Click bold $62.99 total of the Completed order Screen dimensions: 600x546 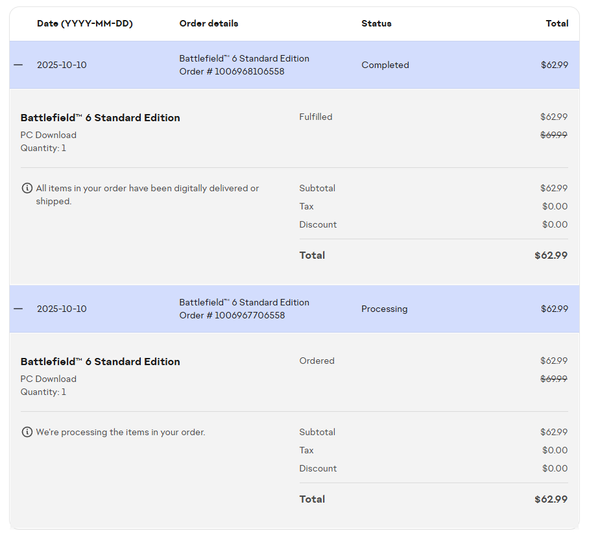pyautogui.click(x=551, y=255)
